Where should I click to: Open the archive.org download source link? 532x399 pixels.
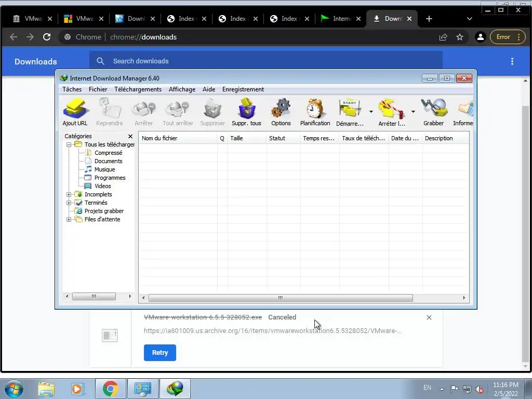[272, 330]
